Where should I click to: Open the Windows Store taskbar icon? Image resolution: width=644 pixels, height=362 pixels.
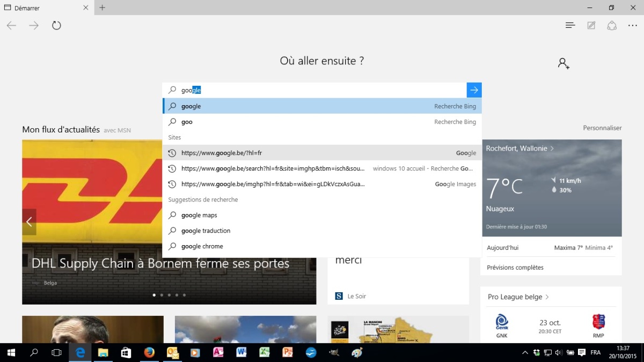(x=126, y=352)
